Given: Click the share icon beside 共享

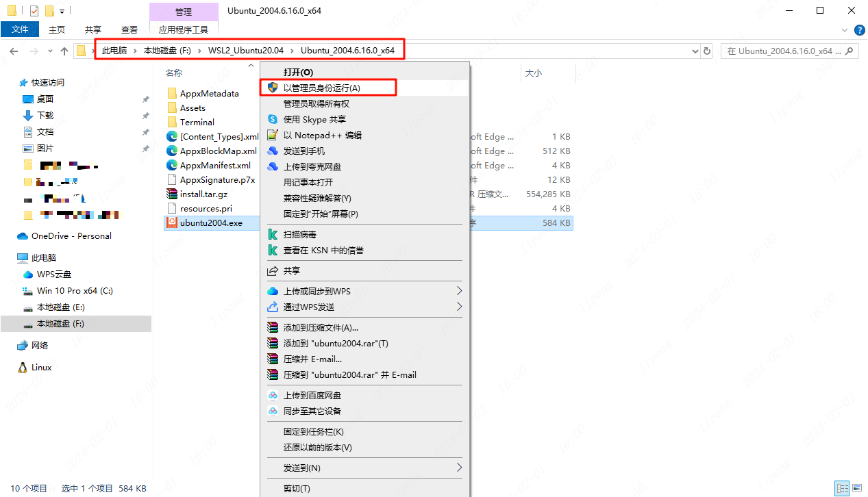Looking at the screenshot, I should click(x=273, y=270).
